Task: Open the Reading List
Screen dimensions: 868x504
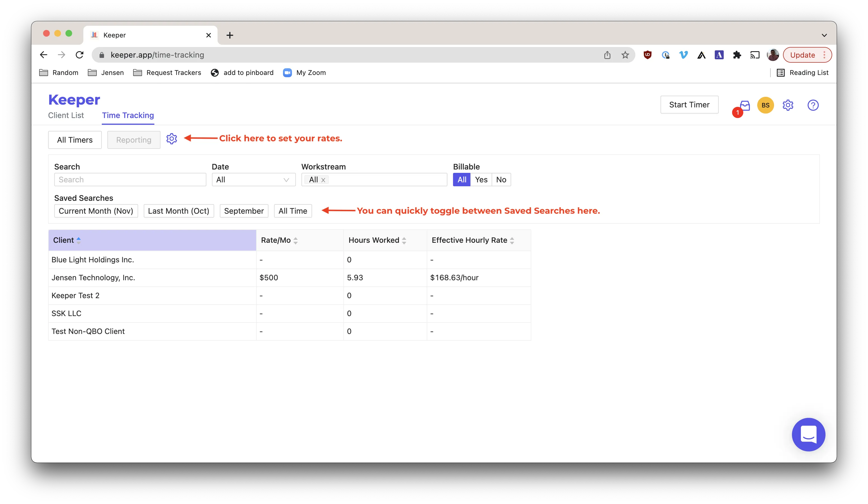Action: (803, 73)
